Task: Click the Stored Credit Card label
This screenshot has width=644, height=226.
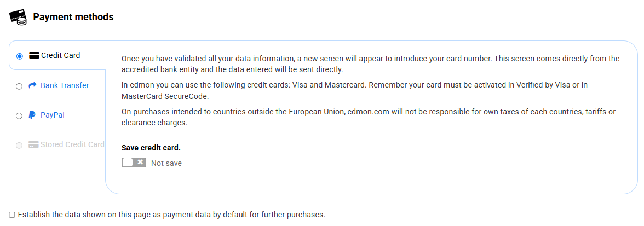Action: [73, 145]
